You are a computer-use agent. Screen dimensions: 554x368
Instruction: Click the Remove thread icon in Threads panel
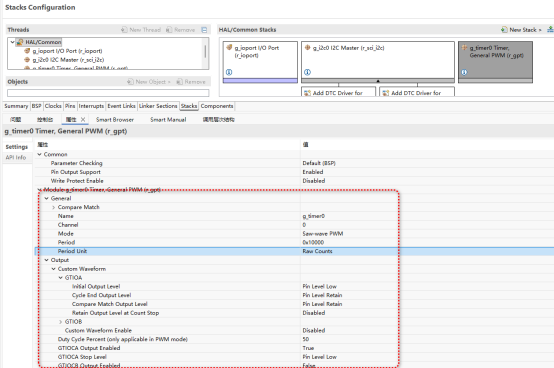click(x=169, y=30)
